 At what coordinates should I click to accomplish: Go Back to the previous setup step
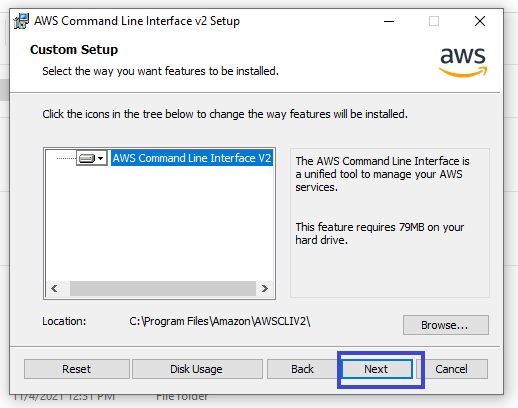tap(302, 369)
